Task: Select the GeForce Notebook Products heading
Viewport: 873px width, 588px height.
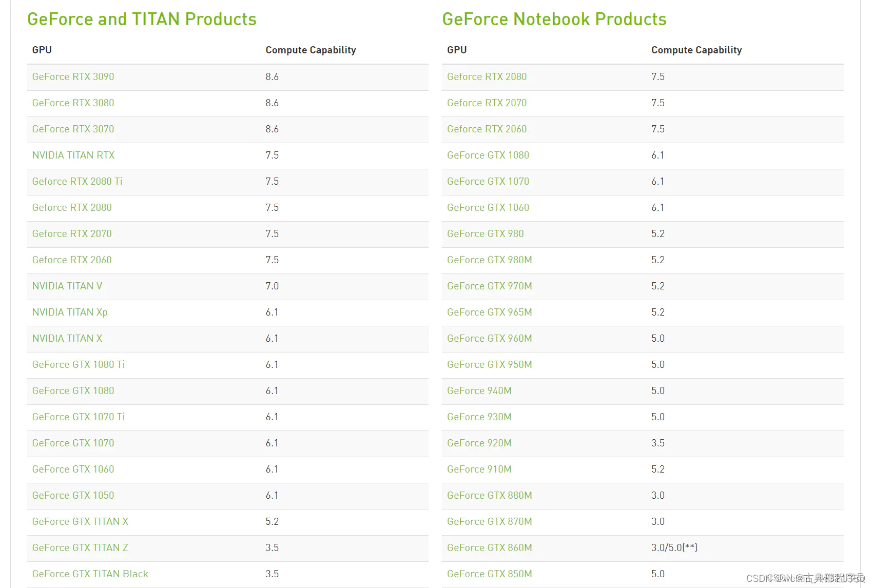Action: coord(554,19)
